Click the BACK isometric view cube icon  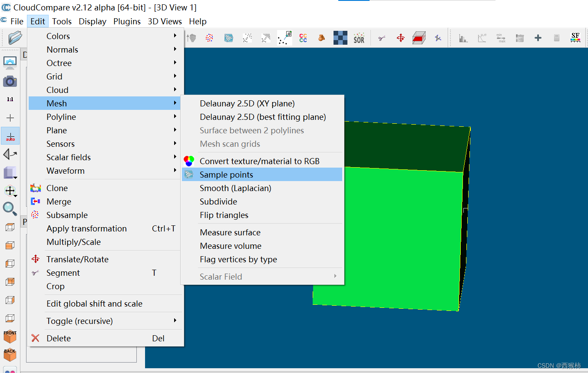[x=10, y=355]
